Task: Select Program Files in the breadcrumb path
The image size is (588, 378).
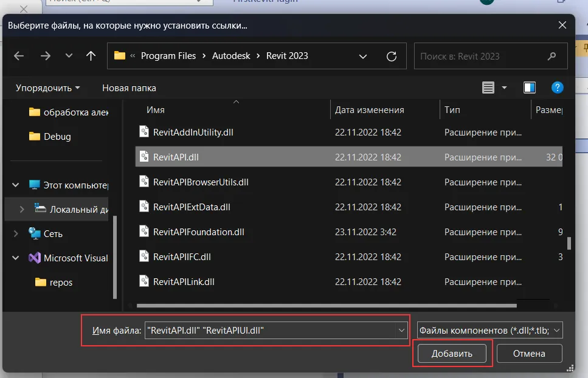Action: tap(168, 56)
